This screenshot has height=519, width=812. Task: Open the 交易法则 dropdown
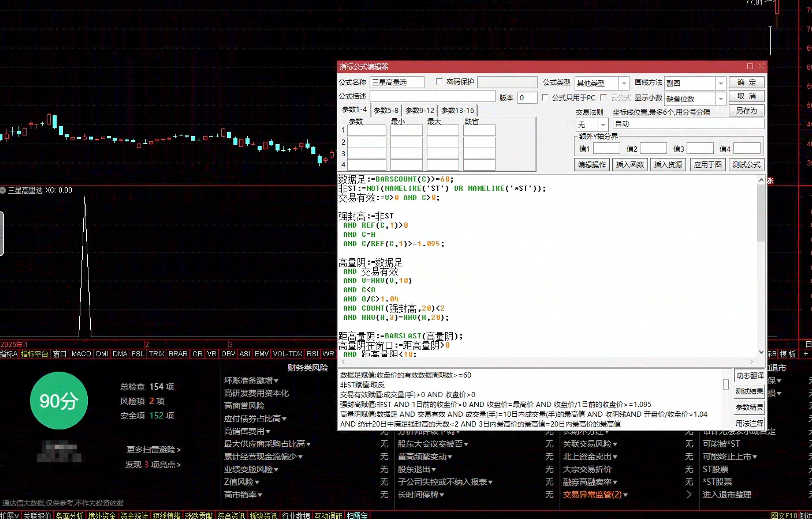(x=603, y=125)
